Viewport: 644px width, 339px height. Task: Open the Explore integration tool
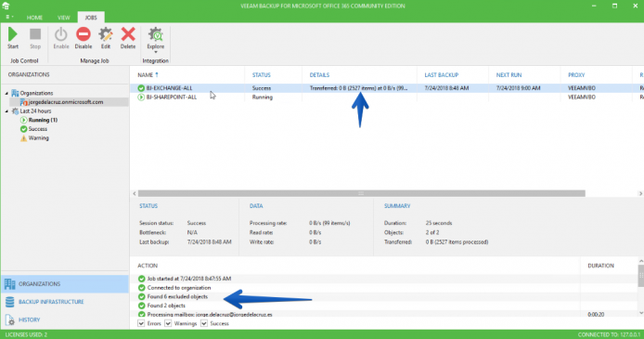(156, 39)
